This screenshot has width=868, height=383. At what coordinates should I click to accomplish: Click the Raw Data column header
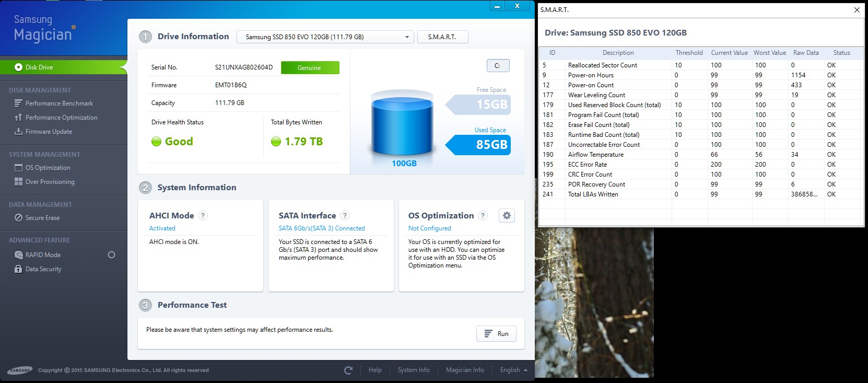(x=806, y=53)
